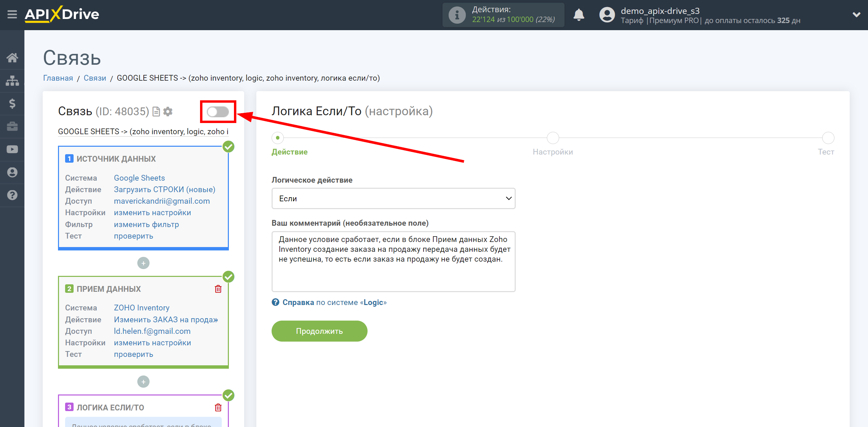The image size is (868, 427).
Task: Select the Тест step
Action: (828, 138)
